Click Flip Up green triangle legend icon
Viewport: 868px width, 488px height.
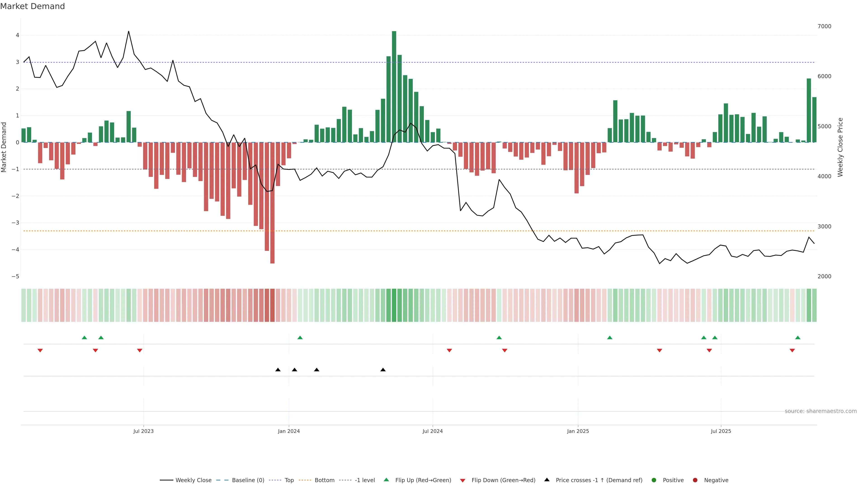point(387,480)
